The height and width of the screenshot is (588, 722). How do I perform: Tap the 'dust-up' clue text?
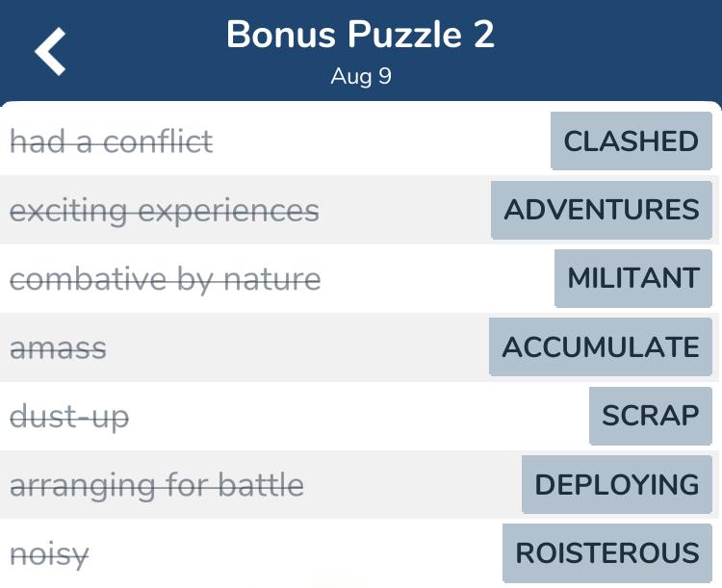click(69, 417)
